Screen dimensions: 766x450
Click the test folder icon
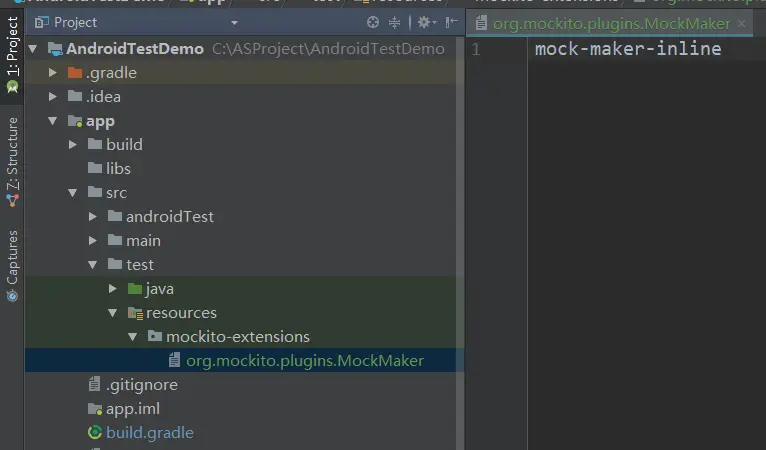coord(115,264)
